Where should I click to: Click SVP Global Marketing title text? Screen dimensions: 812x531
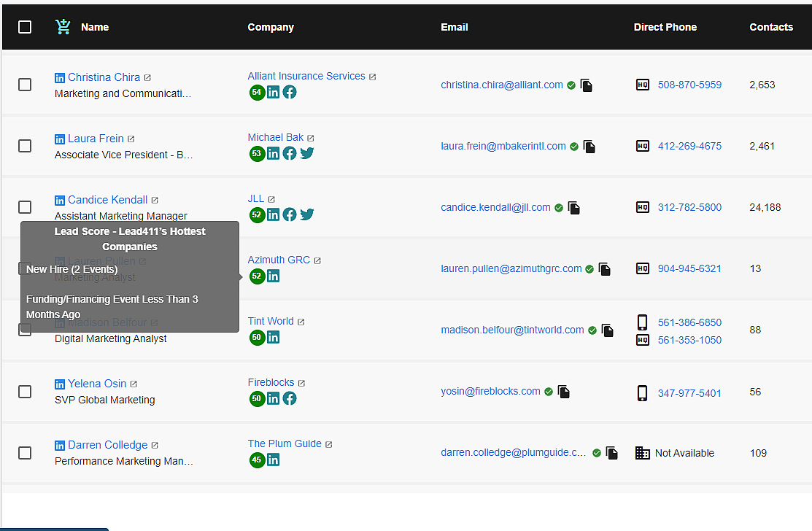[104, 400]
